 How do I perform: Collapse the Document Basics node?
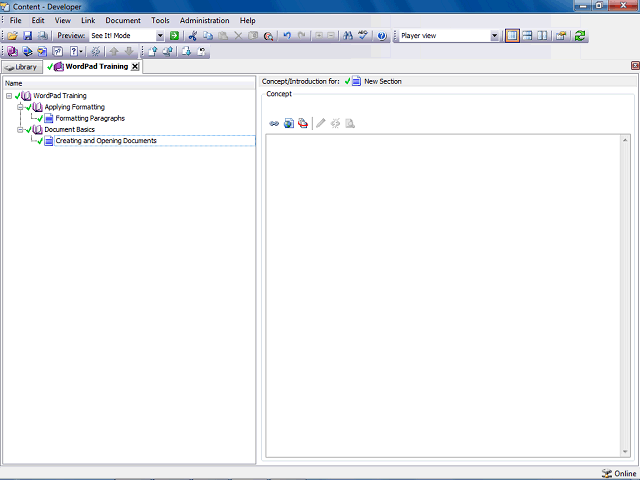(20, 130)
